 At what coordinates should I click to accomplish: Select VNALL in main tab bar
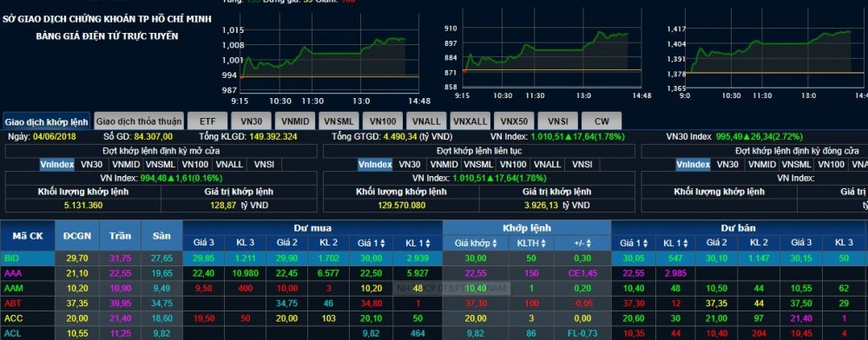(426, 121)
